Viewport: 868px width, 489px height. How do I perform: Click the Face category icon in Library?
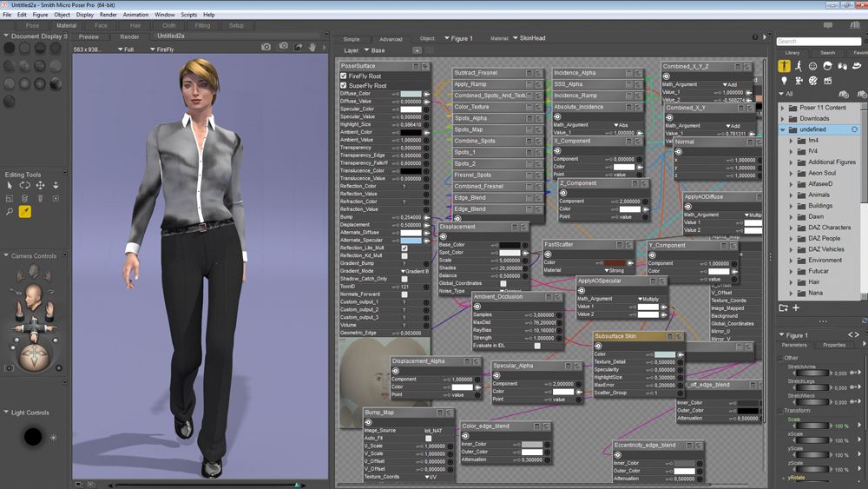pyautogui.click(x=812, y=66)
